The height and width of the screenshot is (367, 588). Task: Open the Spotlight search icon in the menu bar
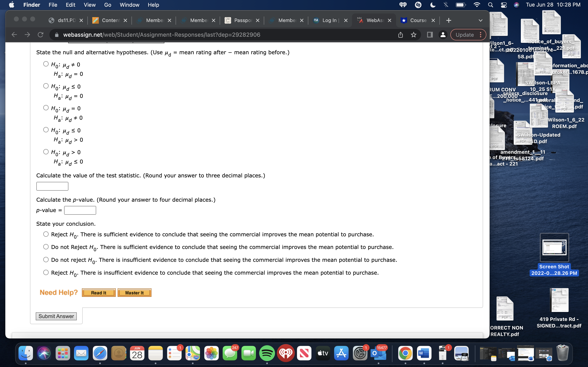point(490,5)
